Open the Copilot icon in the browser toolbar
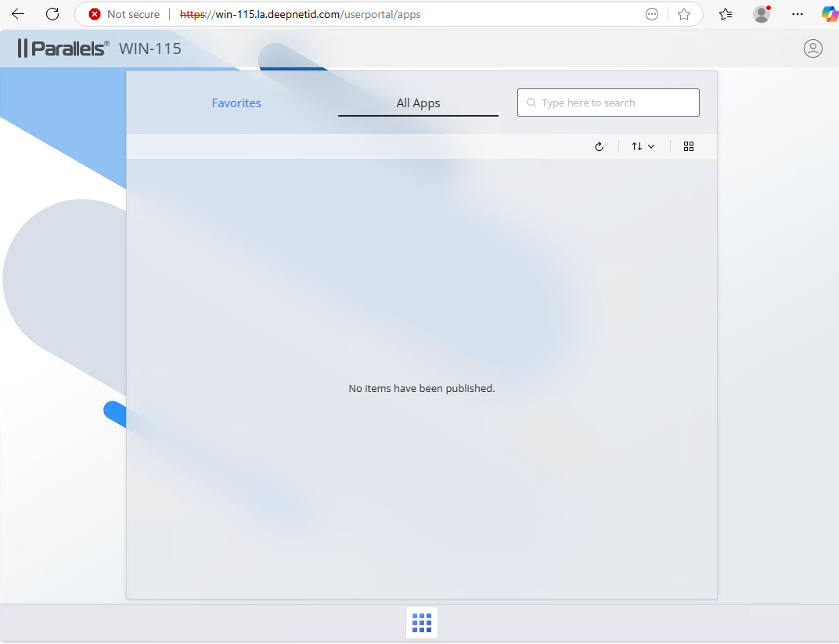The height and width of the screenshot is (644, 839). click(x=830, y=14)
